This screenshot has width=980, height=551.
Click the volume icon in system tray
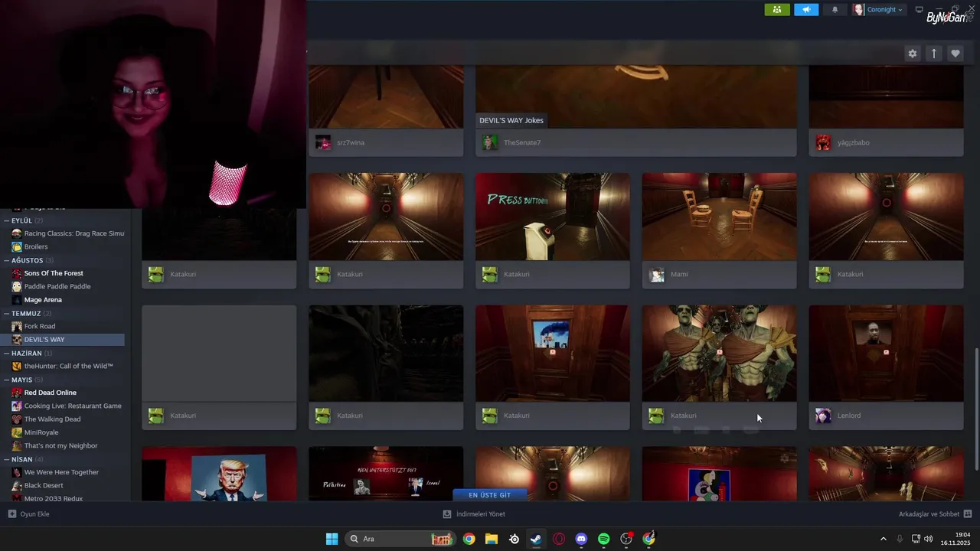click(x=929, y=539)
